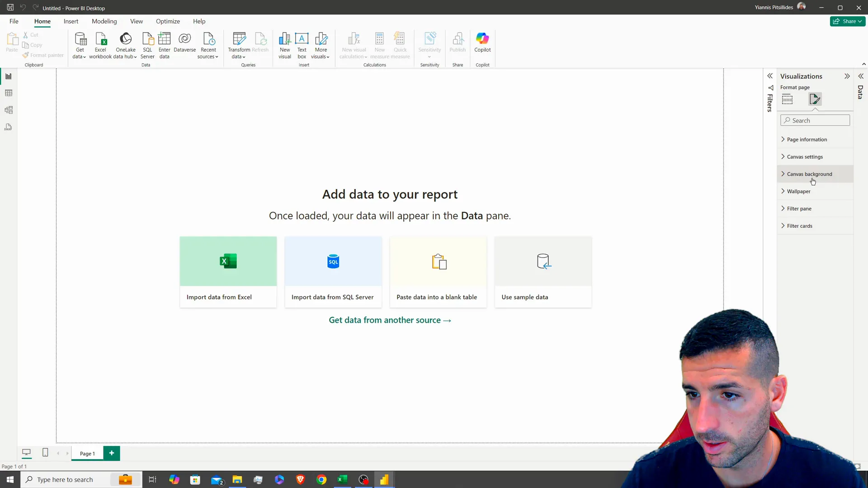Select the Format page icon
Image resolution: width=868 pixels, height=488 pixels.
[815, 99]
